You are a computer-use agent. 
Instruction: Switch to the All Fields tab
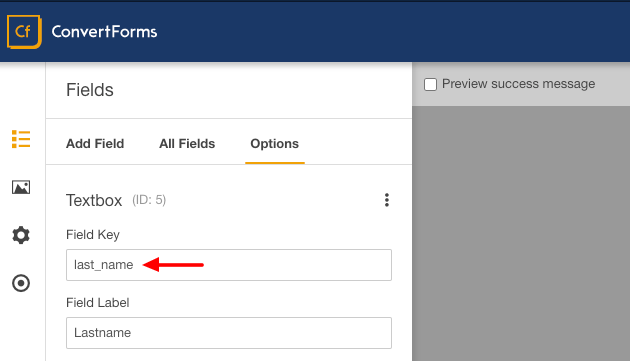187,144
